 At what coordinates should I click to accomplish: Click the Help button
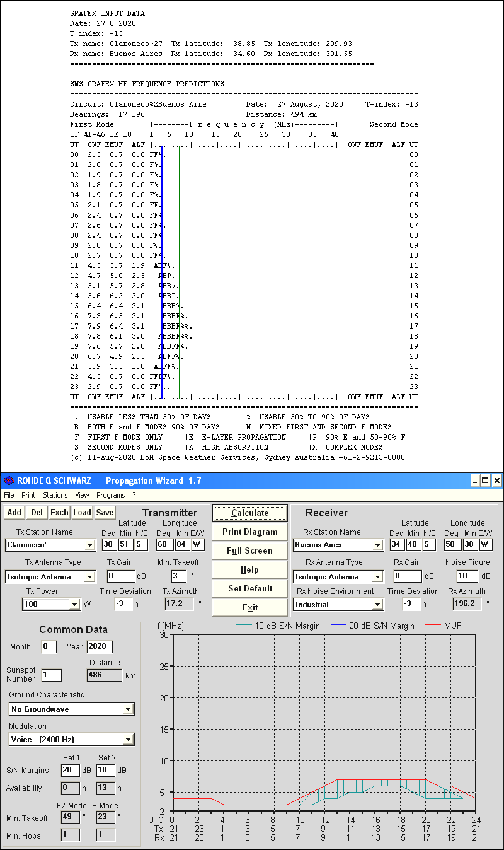[x=249, y=570]
